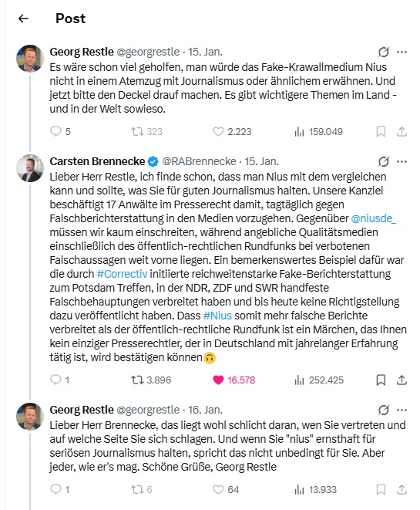Screen dimensions: 420x510
Task: Go back using the arrow icon
Action: 23,19
